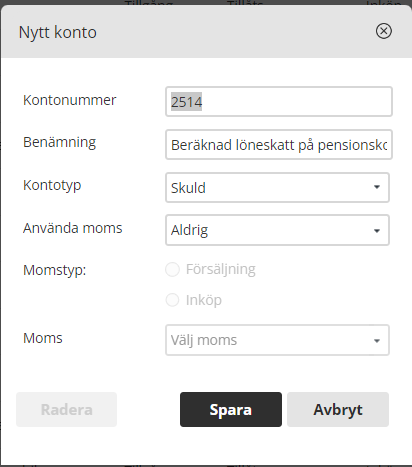Click the arrow icon in Kontotyp combo box

tap(377, 187)
